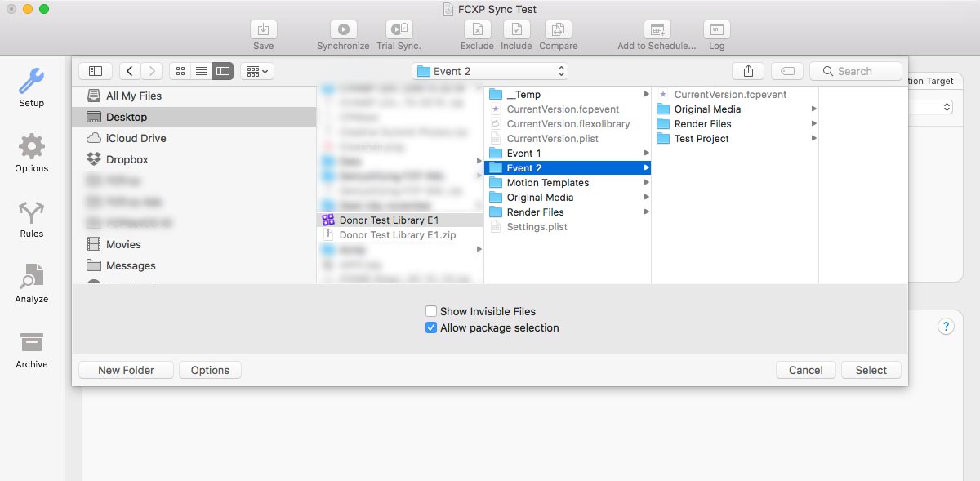Image resolution: width=980 pixels, height=481 pixels.
Task: Uncheck Allow package selection
Action: [431, 327]
